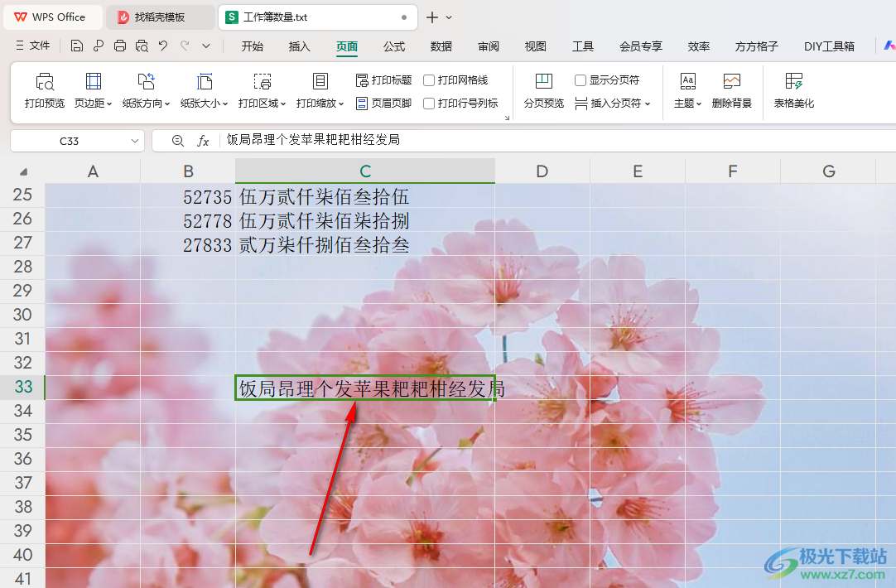
Task: Open the 方方格子 ribbon tab
Action: [x=757, y=46]
